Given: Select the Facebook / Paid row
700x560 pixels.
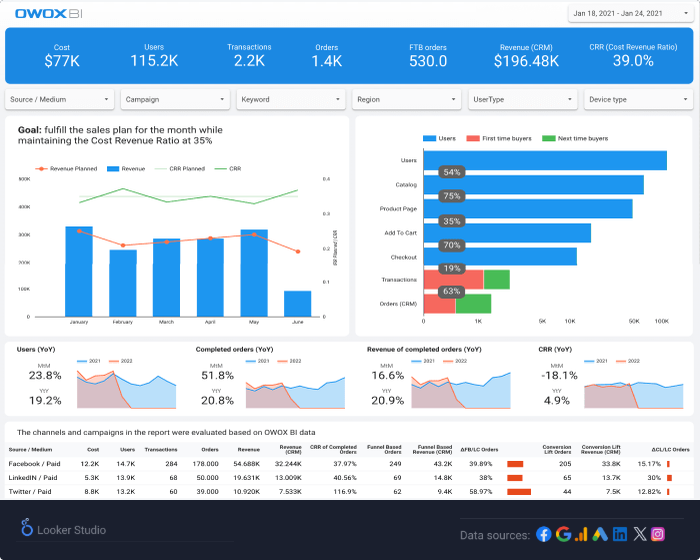Looking at the screenshot, I should pos(349,464).
